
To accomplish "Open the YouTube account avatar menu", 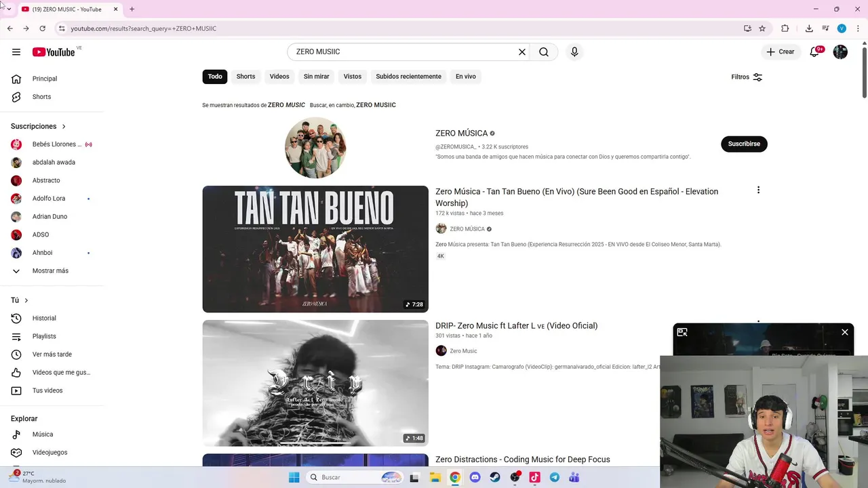I will pyautogui.click(x=840, y=52).
